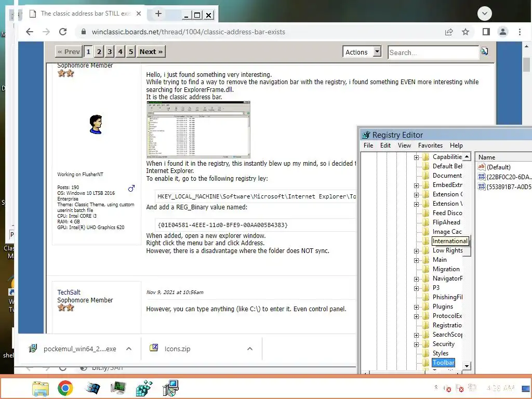Image resolution: width=532 pixels, height=399 pixels.
Task: Select the Toolbar registry key
Action: (x=443, y=363)
